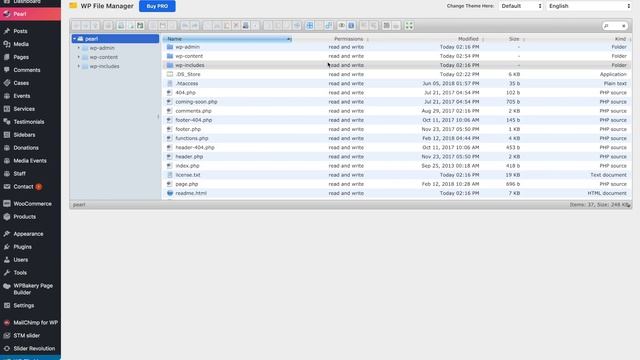Image resolution: width=640 pixels, height=360 pixels.
Task: Select the readme.html file row
Action: 397,193
